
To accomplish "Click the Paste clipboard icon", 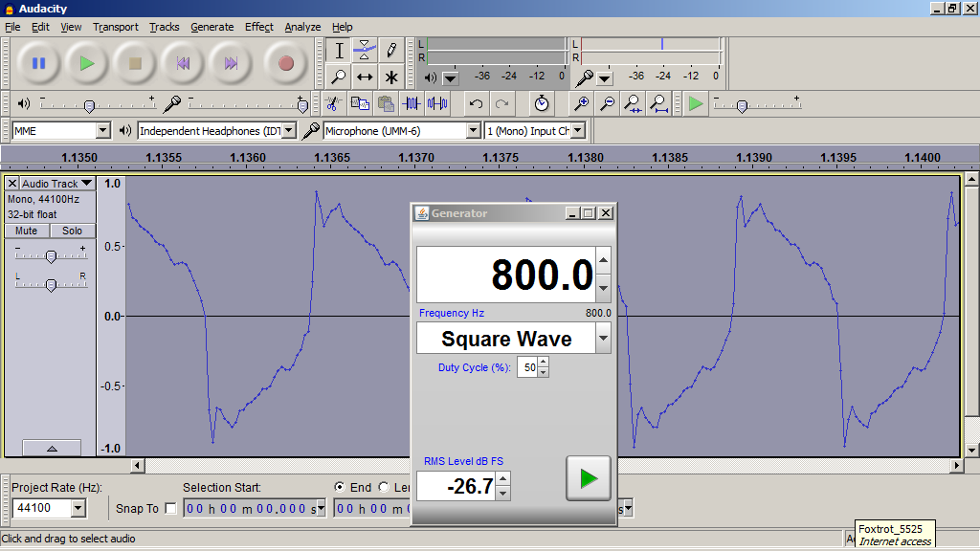I will pyautogui.click(x=386, y=103).
